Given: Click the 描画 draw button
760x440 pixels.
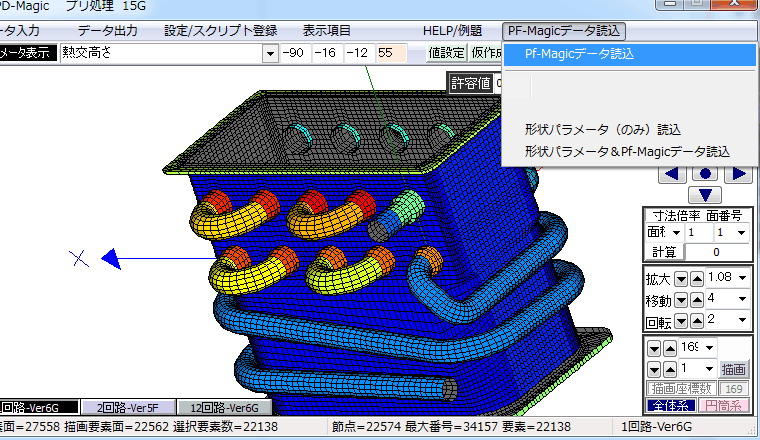Looking at the screenshot, I should (733, 370).
